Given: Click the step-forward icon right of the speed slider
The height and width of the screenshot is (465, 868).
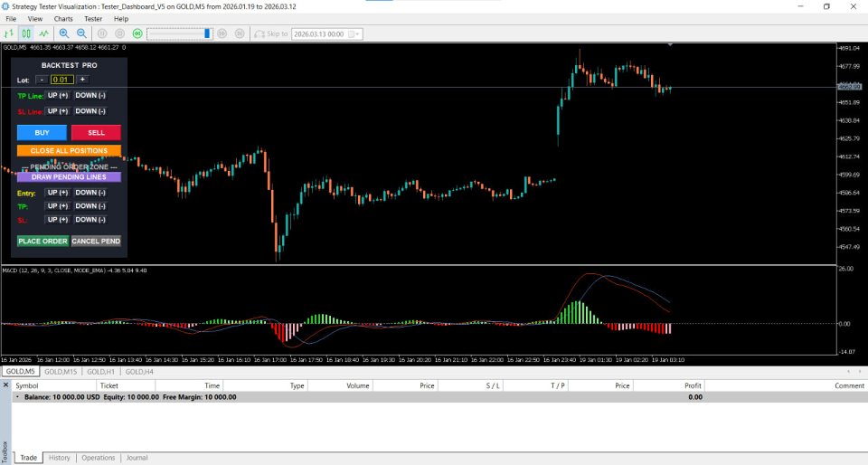Looking at the screenshot, I should 222,33.
